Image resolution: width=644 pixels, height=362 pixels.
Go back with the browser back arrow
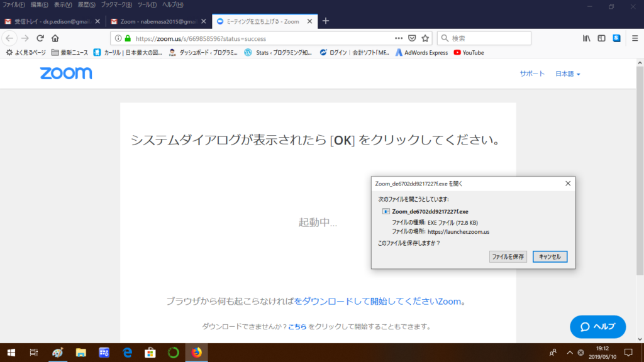(x=9, y=38)
